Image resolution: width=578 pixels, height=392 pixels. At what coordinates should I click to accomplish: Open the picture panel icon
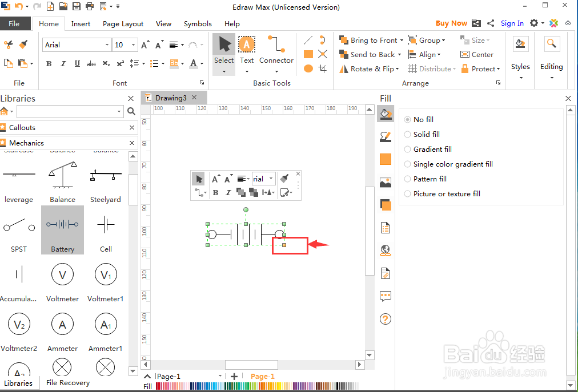point(385,183)
